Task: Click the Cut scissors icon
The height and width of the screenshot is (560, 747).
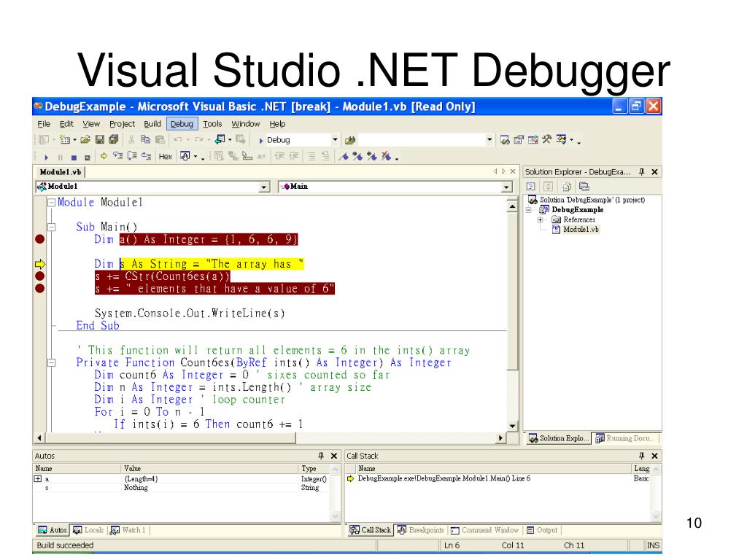Action: point(131,139)
